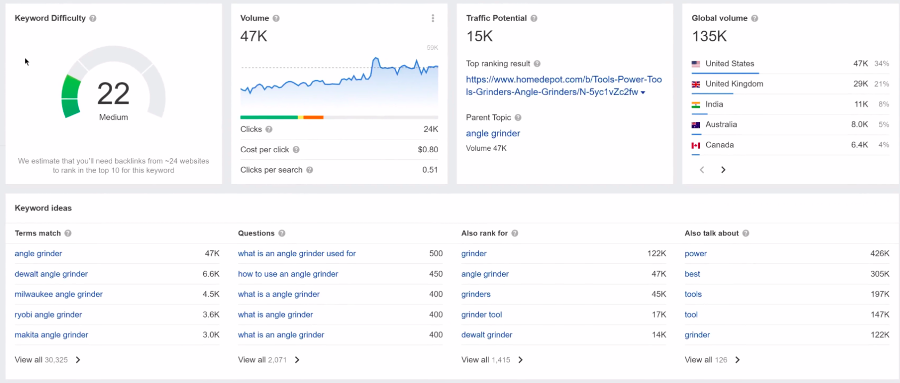Click the volume trend chart

(x=339, y=80)
